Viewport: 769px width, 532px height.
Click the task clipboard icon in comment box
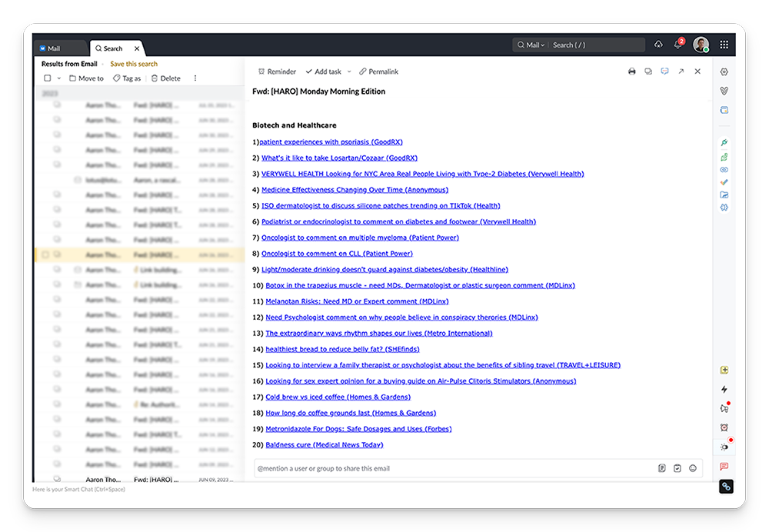[x=677, y=468]
